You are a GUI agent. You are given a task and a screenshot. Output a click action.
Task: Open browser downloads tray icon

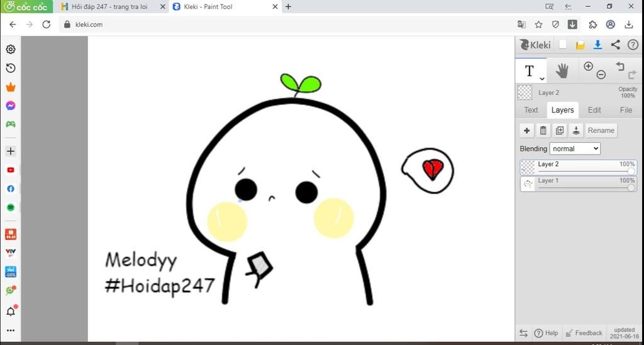click(x=628, y=25)
